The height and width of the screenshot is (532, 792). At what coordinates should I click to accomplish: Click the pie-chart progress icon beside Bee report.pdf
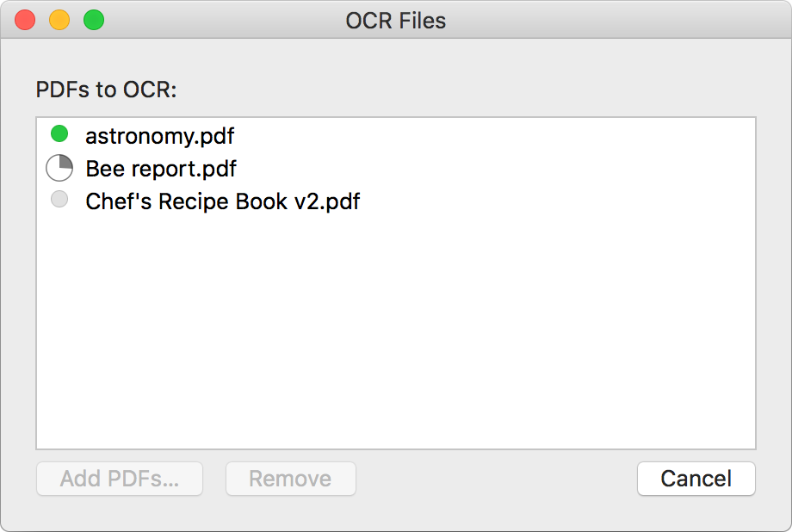click(x=59, y=168)
